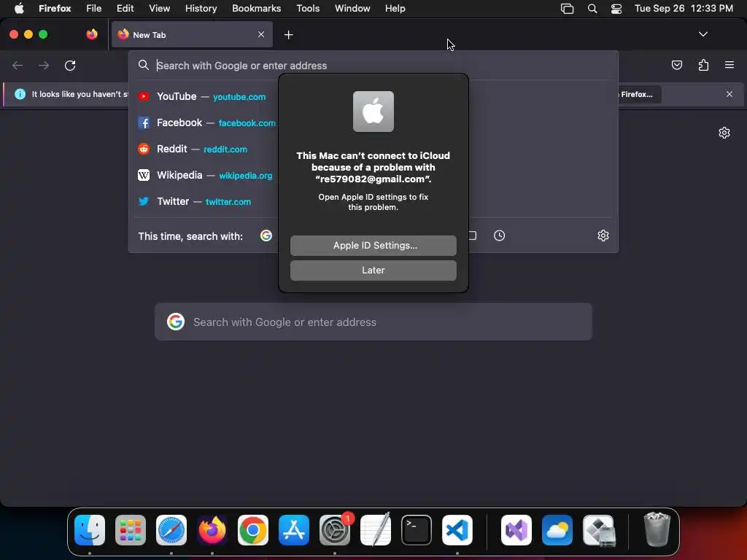The width and height of the screenshot is (747, 560).
Task: Click the Firefox icon in the Dock
Action: (x=212, y=530)
